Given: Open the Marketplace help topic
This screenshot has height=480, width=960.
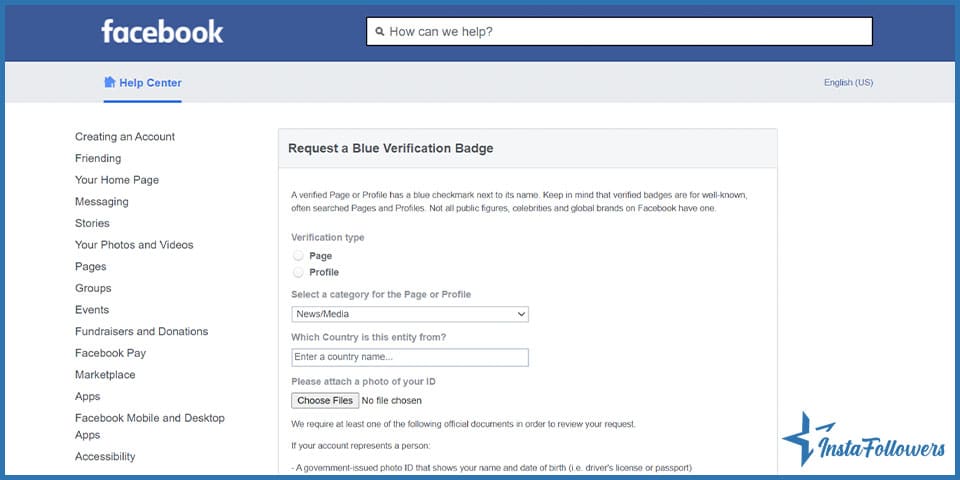Looking at the screenshot, I should (105, 375).
